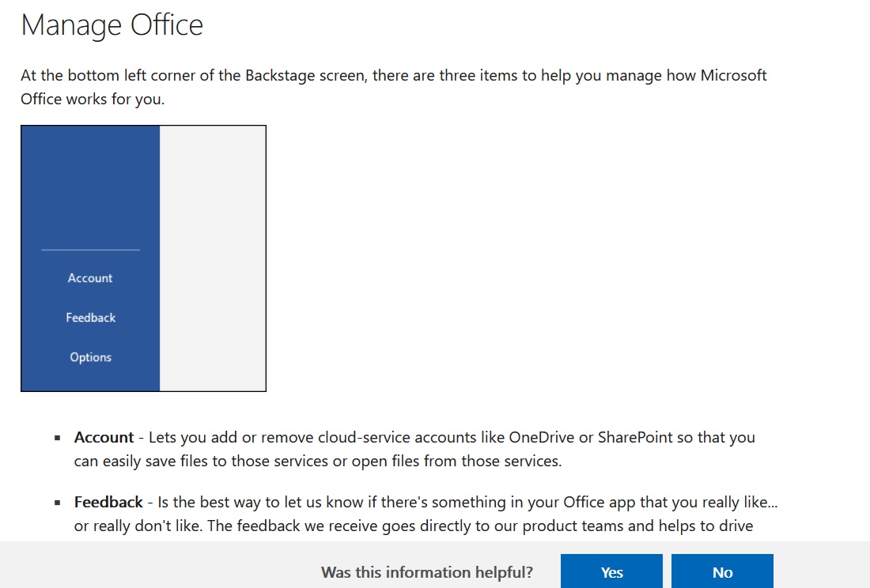This screenshot has height=588, width=870.
Task: Click the light gray pane of the Backstage image
Action: 213,258
